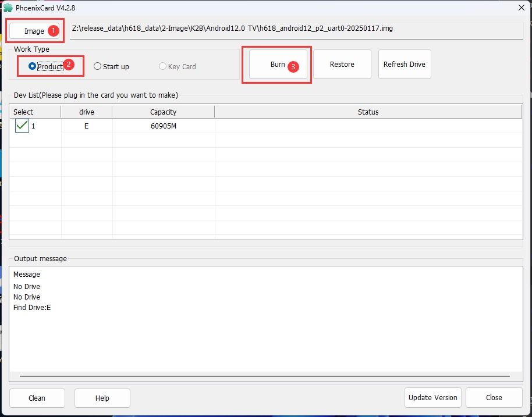Viewport: 532px width, 417px height.
Task: Choose the Start up work type option
Action: pos(98,66)
